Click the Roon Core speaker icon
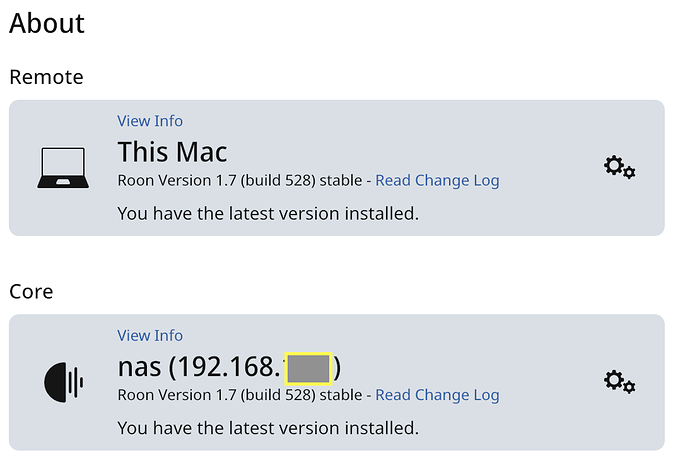690x466 pixels. [64, 382]
